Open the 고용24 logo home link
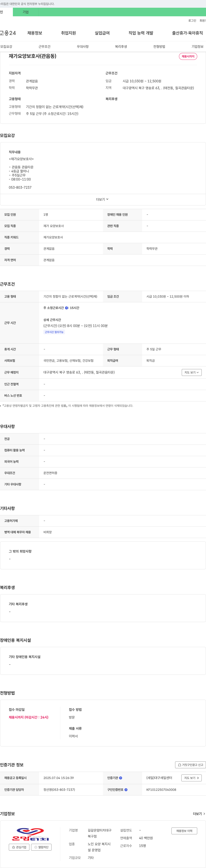Viewport: 206px width, 868px height. pyautogui.click(x=8, y=33)
